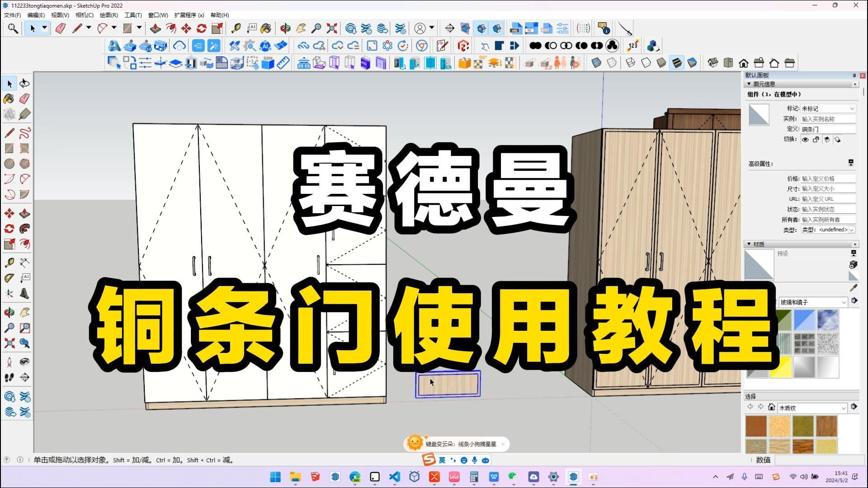Screen dimensions: 868x488
Task: Open the 类型 undefined dropdown
Action: point(828,230)
